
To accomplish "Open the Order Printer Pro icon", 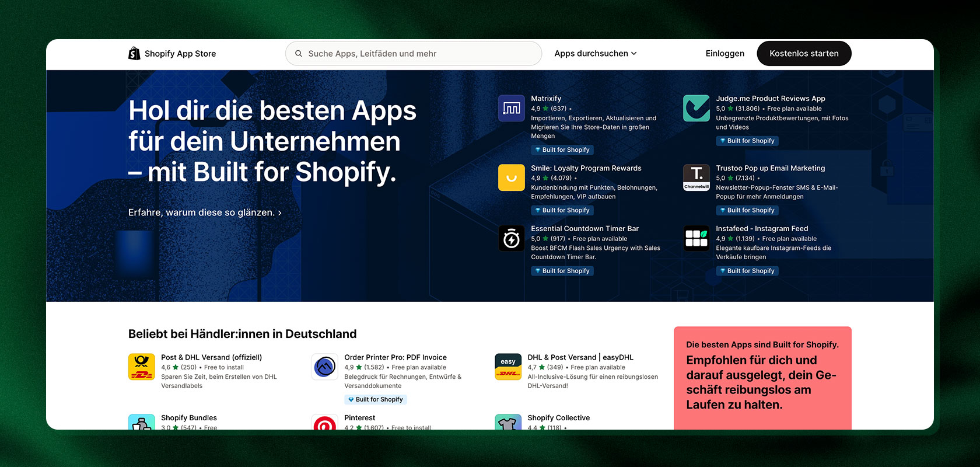I will pos(325,367).
